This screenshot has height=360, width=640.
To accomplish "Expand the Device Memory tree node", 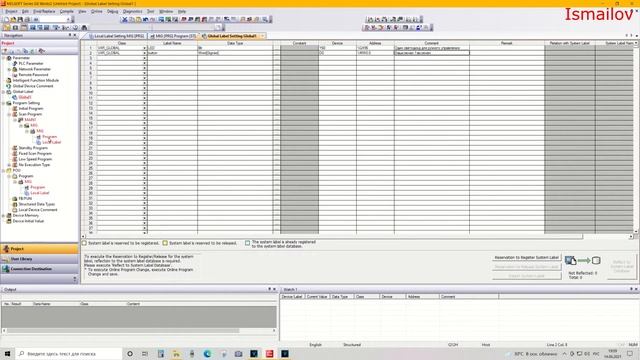I will pyautogui.click(x=4, y=216).
